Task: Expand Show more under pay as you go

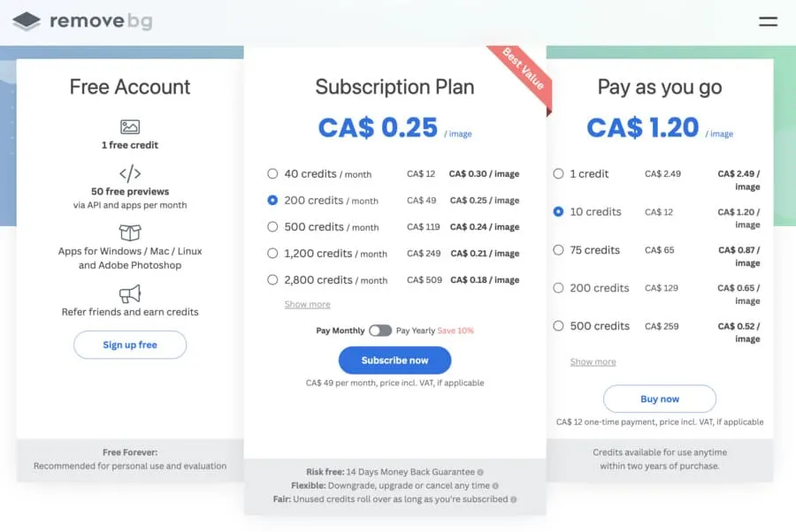Action: point(593,361)
